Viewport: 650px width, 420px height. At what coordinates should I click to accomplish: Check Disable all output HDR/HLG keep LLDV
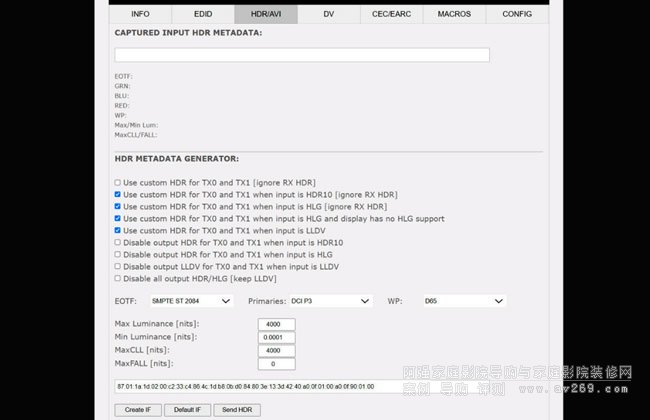tap(119, 277)
